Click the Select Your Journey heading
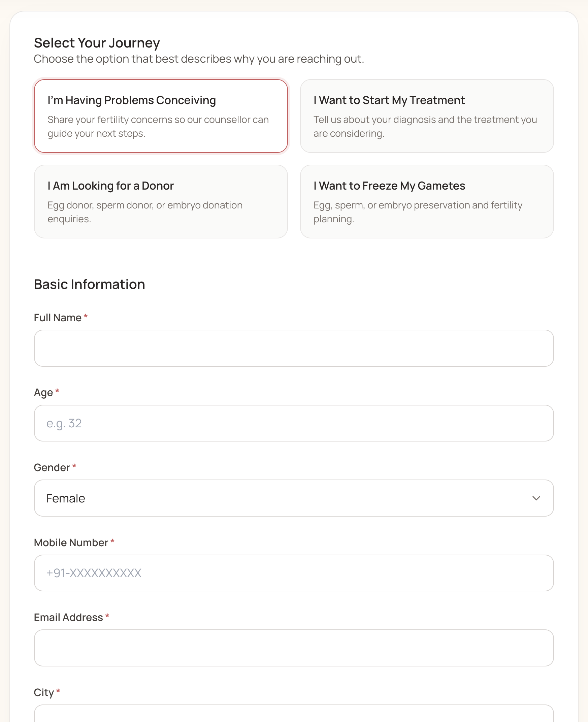The width and height of the screenshot is (588, 722). [97, 43]
